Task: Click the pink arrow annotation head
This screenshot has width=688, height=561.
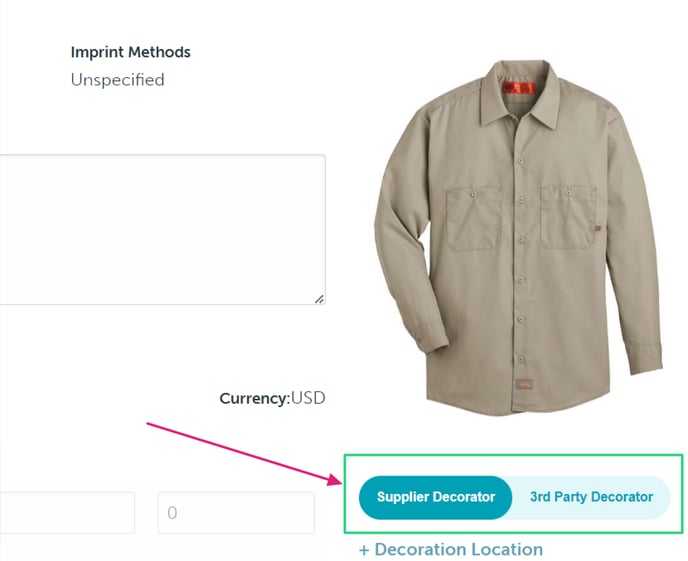Action: [337, 482]
